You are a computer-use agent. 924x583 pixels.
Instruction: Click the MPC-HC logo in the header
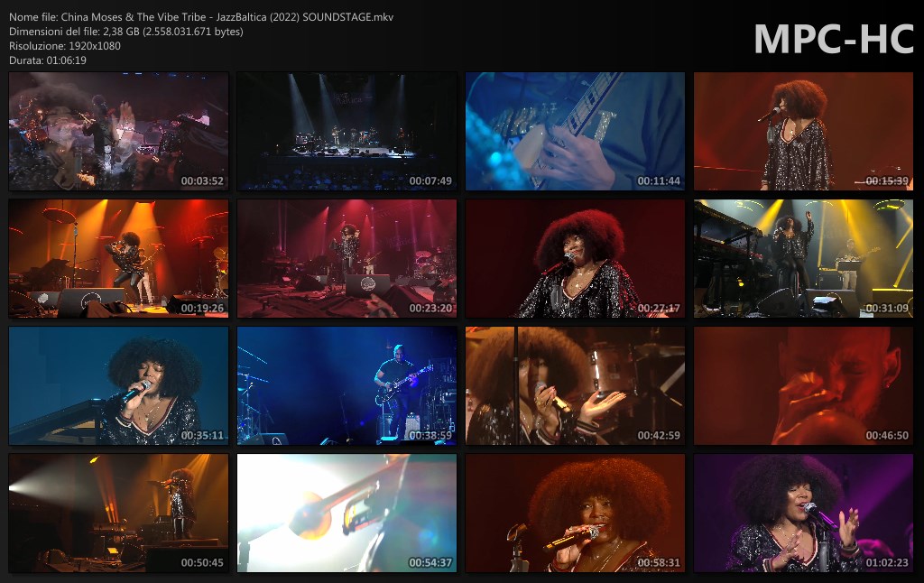[833, 39]
